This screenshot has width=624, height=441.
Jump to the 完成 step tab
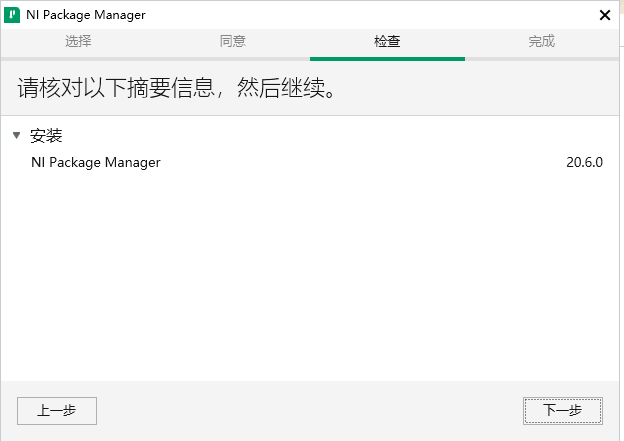(x=541, y=42)
